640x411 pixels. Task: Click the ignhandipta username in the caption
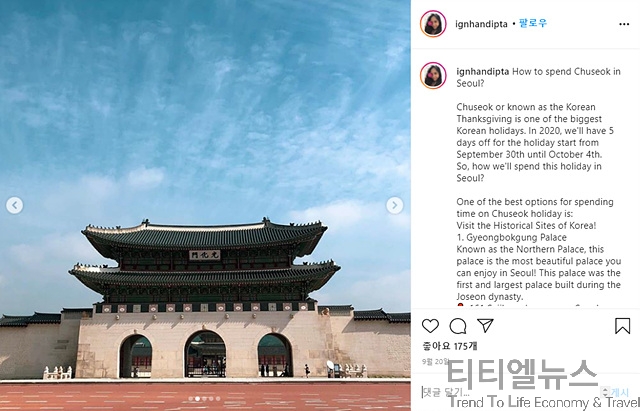[482, 72]
